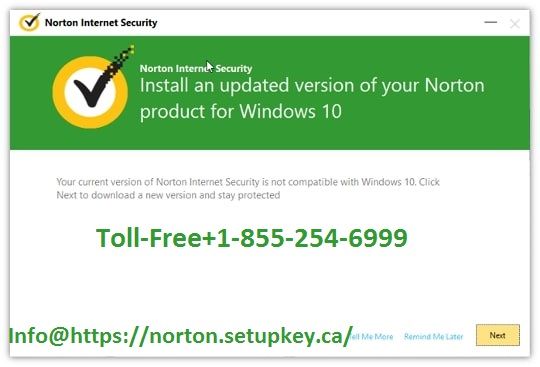The image size is (540, 367).
Task: Close the Norton Internet Security dialog
Action: [515, 23]
